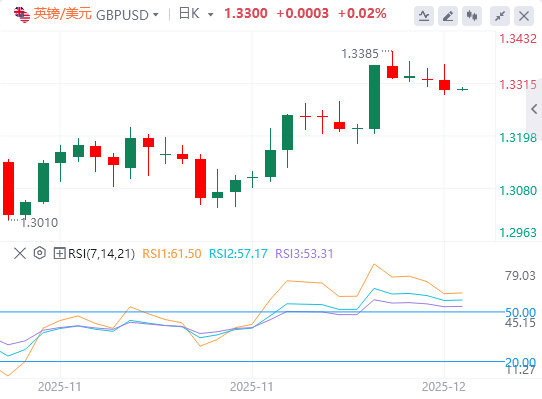Viewport: 542px width, 399px height.
Task: Open the GBPUSD symbol dropdown
Action: (x=127, y=15)
